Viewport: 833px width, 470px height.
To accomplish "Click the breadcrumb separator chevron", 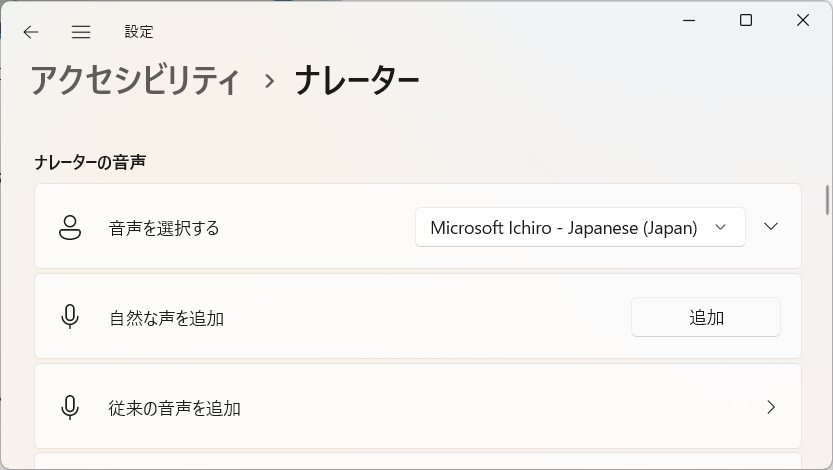I will [269, 81].
